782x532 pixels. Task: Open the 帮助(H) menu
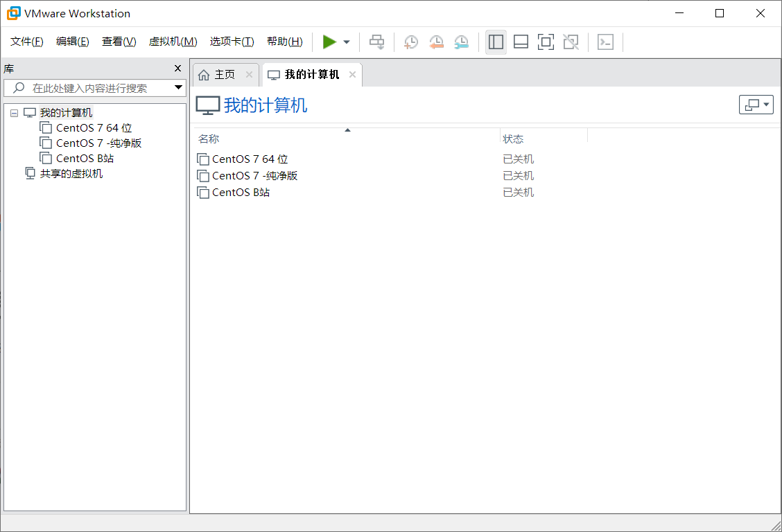tap(285, 42)
